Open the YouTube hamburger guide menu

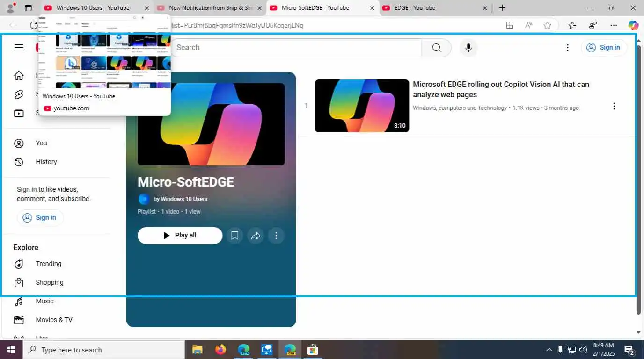point(19,47)
